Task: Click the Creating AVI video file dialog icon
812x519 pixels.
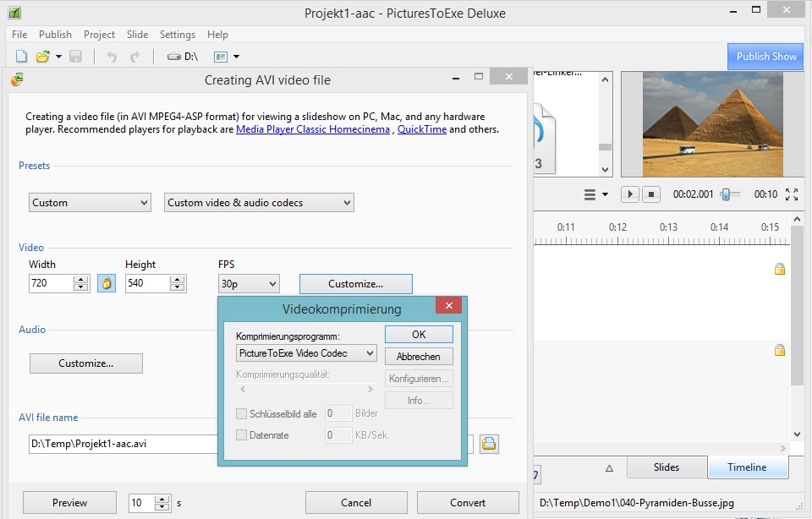Action: [17, 79]
